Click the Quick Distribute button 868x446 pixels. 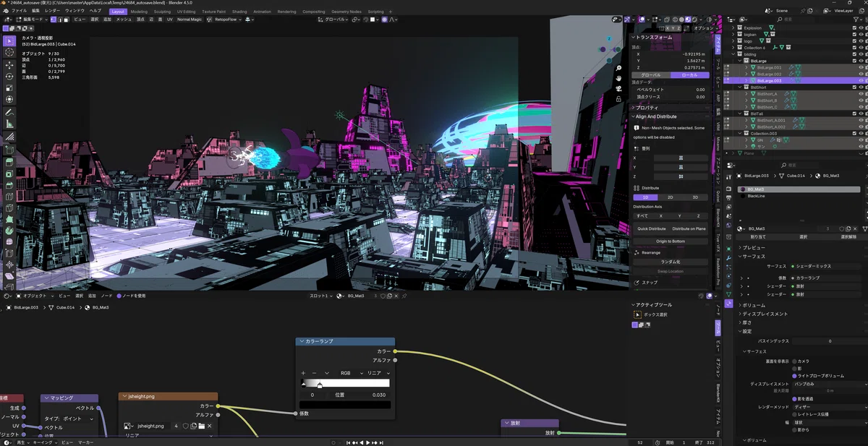click(x=651, y=228)
